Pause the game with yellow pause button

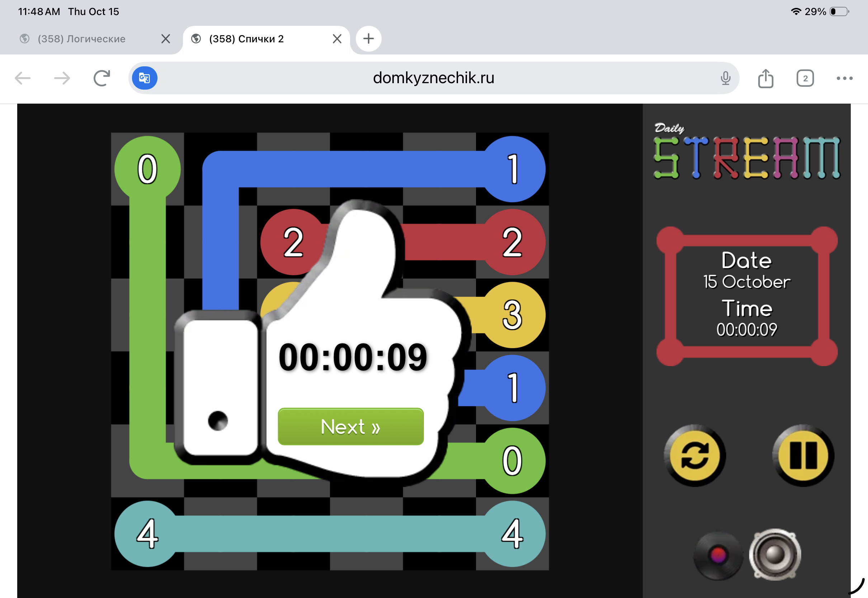(803, 456)
